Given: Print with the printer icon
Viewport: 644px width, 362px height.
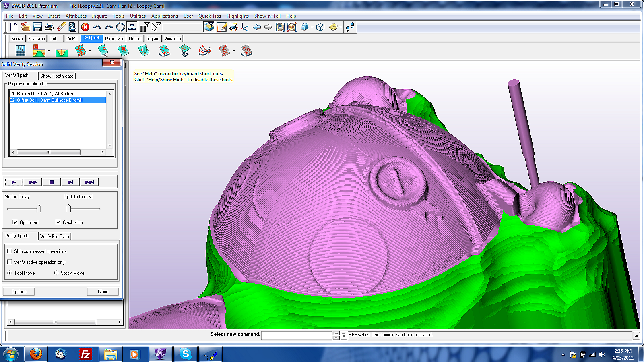Looking at the screenshot, I should (49, 27).
